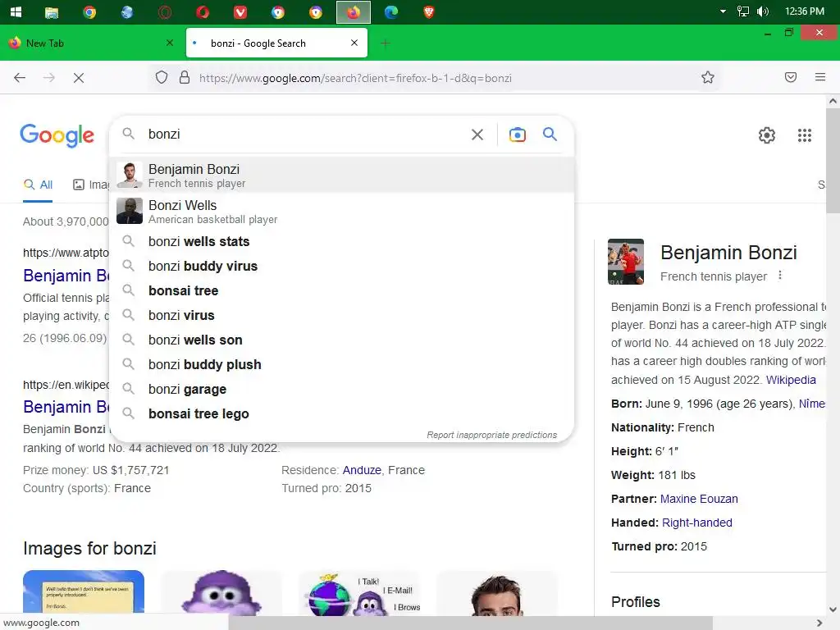
Task: Click the Anduze residence link
Action: (x=362, y=470)
